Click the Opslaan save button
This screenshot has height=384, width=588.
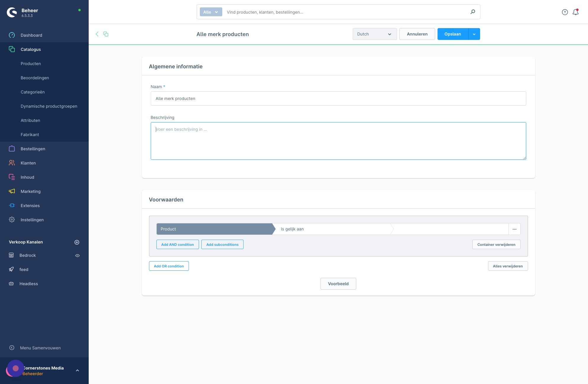click(453, 34)
